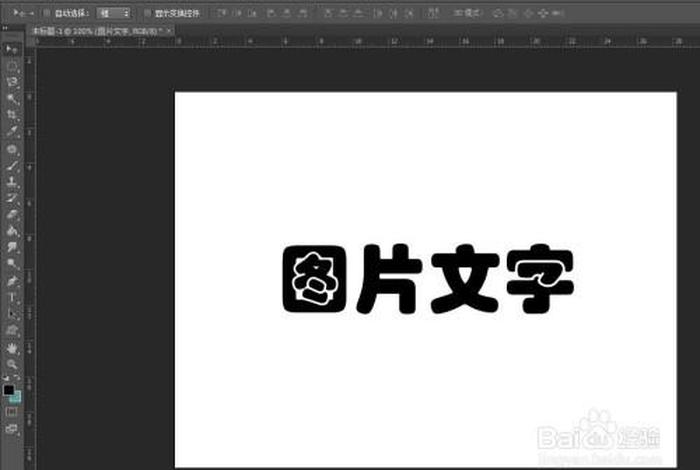Screen dimensions: 700x470
Task: Click the 3D slide mode icon
Action: pos(543,13)
